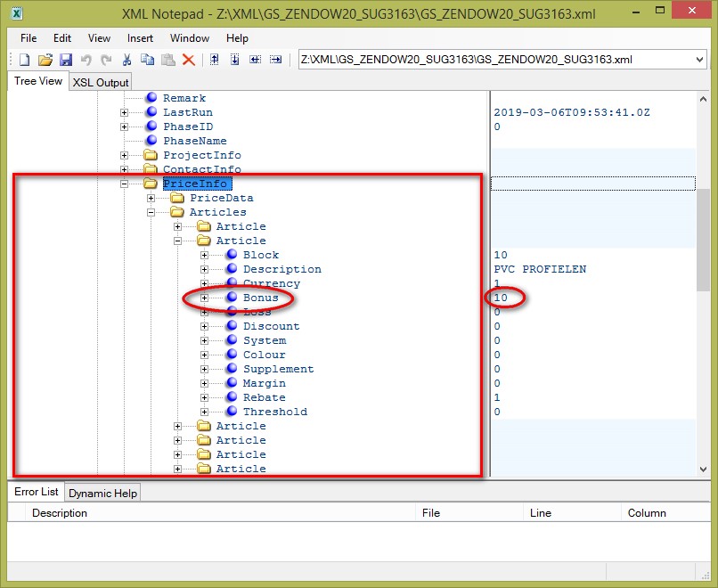Viewport: 718px width, 588px height.
Task: Expand the LastRun node
Action: click(124, 112)
